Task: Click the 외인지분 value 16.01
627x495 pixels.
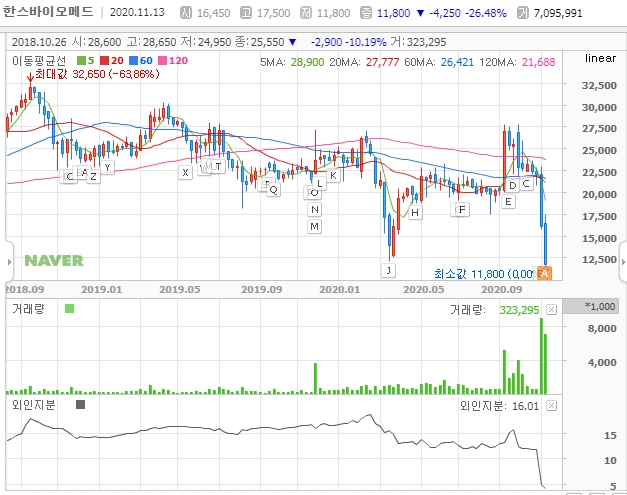Action: pos(525,406)
